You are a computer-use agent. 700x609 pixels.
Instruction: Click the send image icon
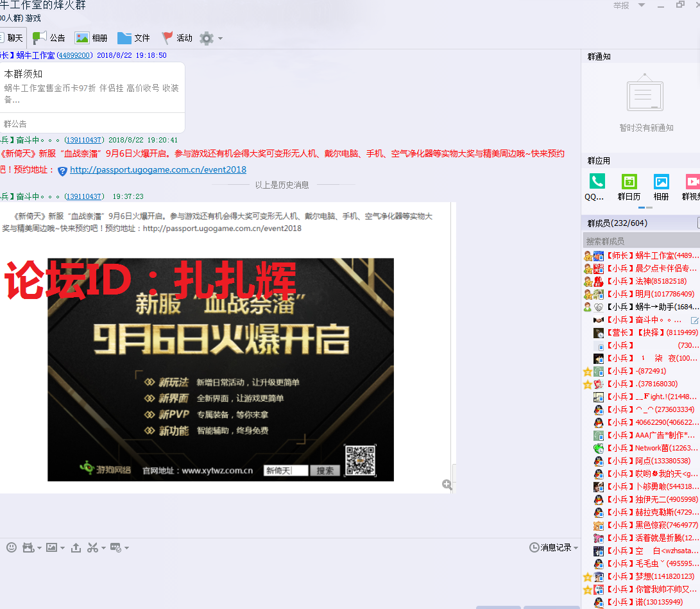tap(52, 547)
